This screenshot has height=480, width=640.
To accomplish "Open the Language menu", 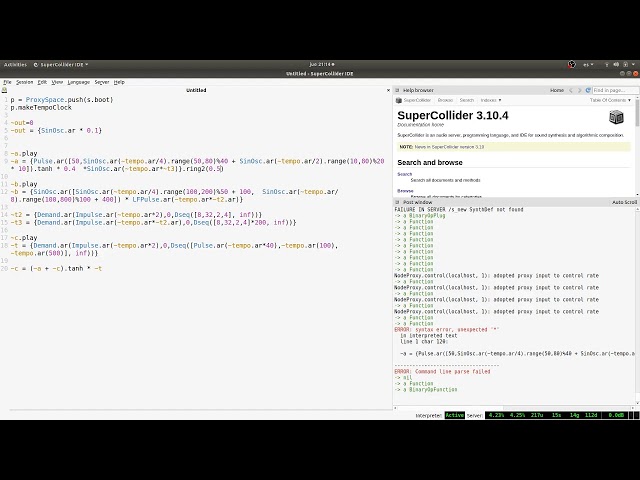I will tap(78, 82).
